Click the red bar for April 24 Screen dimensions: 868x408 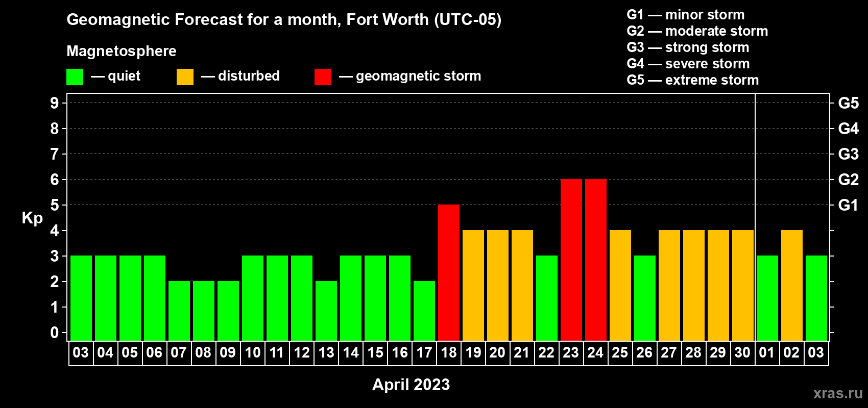click(596, 260)
